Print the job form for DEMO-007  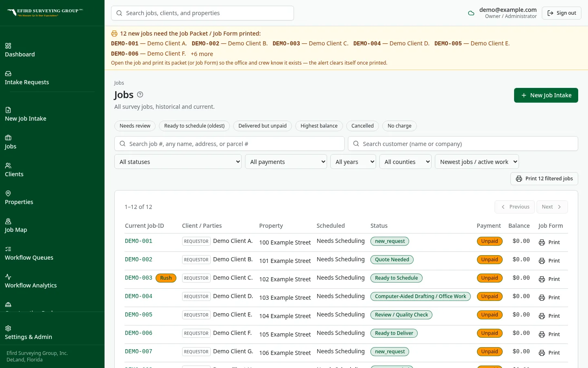549,353
